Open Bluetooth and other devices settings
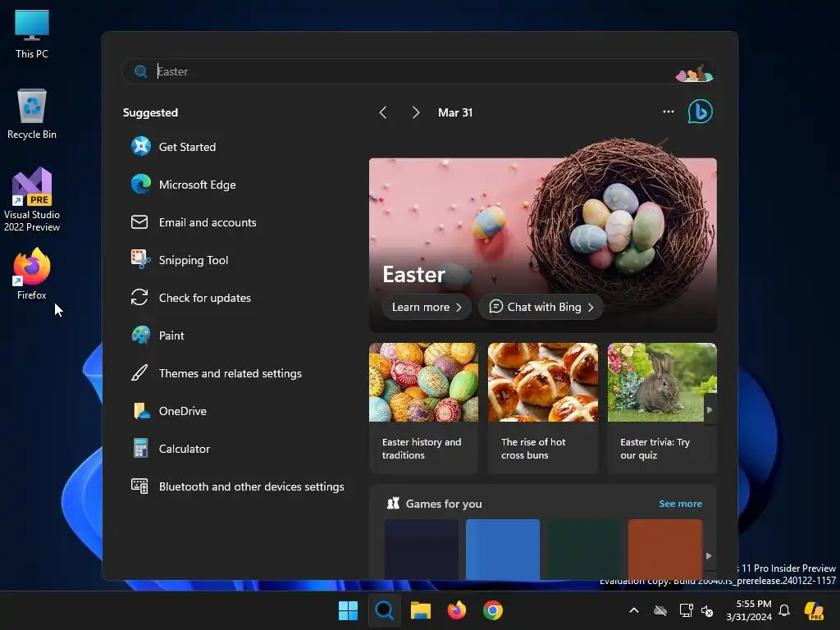The width and height of the screenshot is (840, 630). 237,486
